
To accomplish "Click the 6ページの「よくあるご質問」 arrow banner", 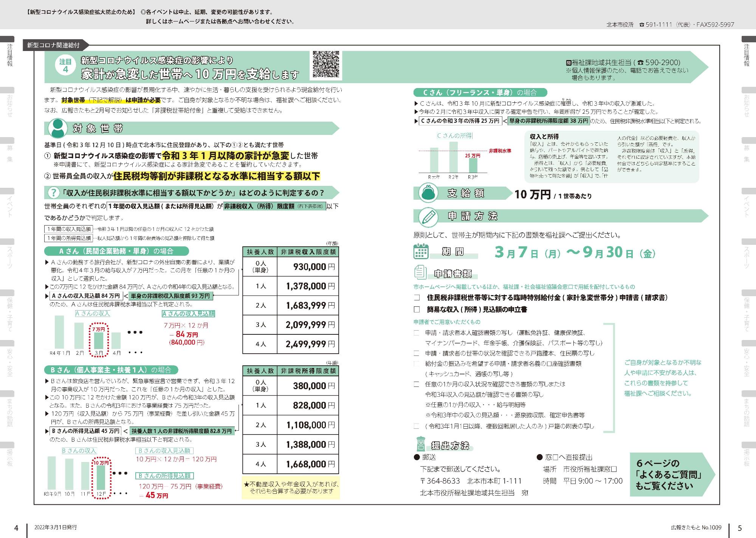I will pyautogui.click(x=672, y=475).
